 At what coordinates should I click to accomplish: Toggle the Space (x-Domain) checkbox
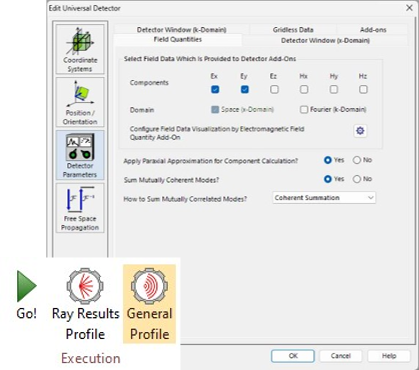pyautogui.click(x=215, y=110)
